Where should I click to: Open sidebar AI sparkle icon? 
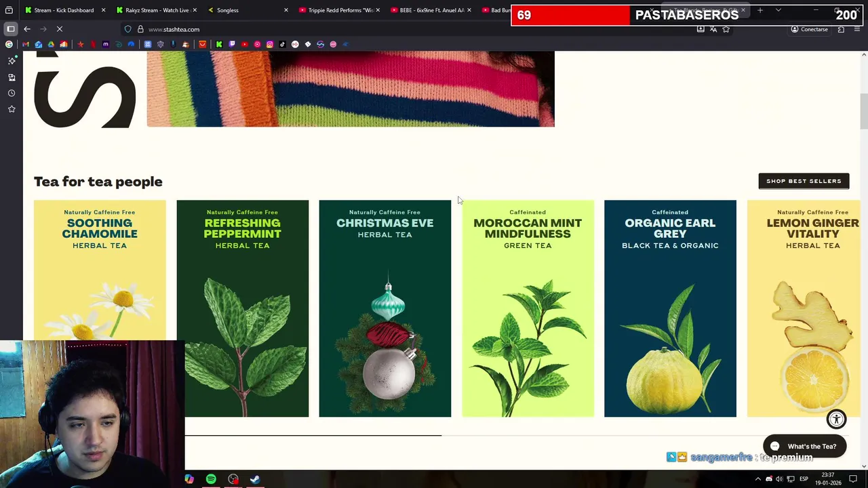click(x=12, y=60)
